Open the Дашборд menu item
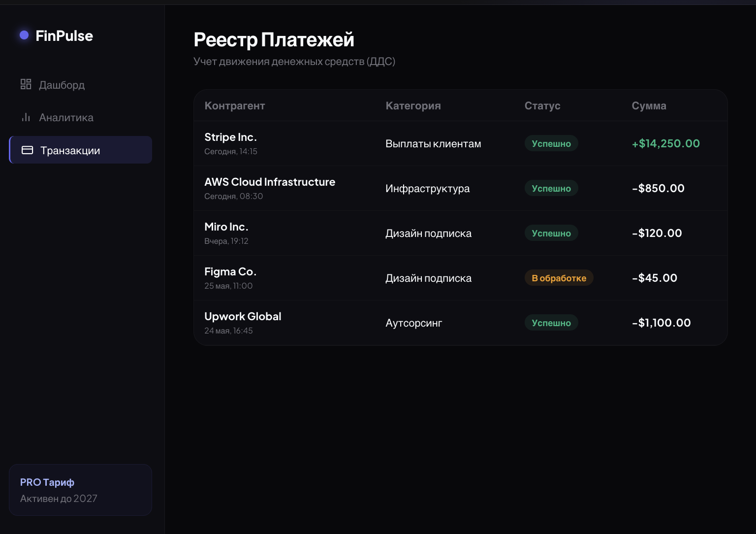 [81, 85]
